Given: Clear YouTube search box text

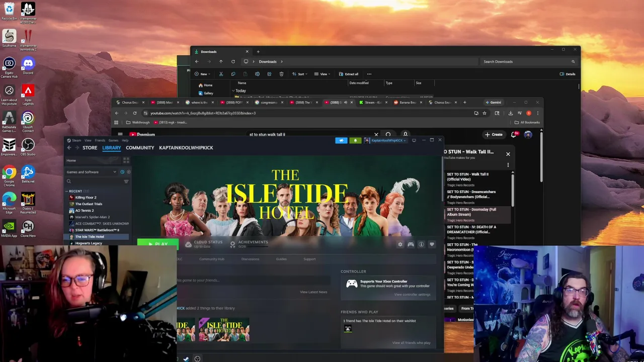Looking at the screenshot, I should coord(376,135).
